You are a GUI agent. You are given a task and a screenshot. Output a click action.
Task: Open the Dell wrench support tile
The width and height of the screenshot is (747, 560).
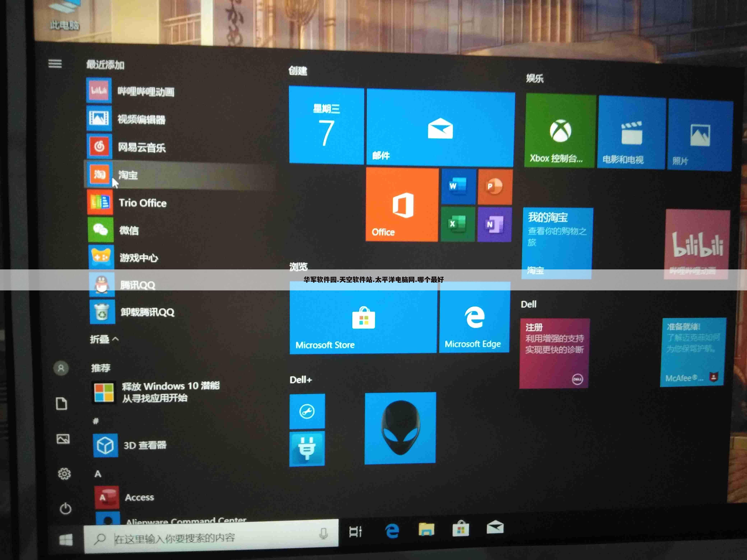coord(307,411)
